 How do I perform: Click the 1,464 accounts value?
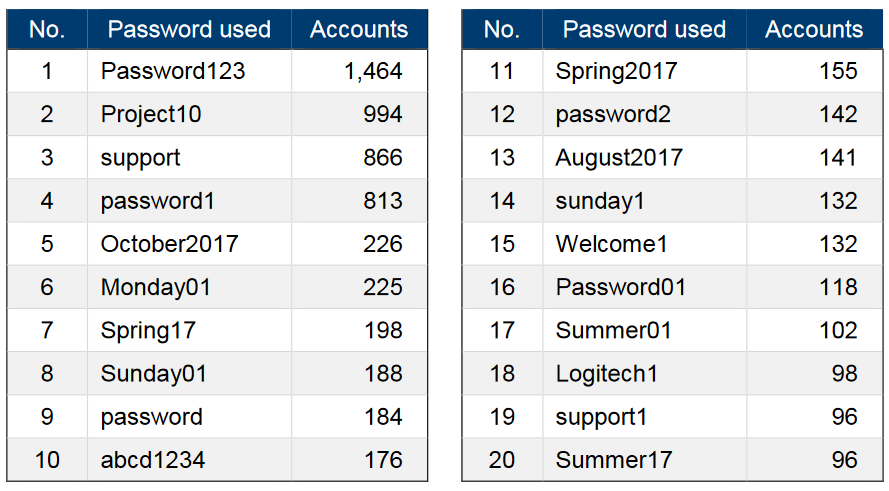372,71
